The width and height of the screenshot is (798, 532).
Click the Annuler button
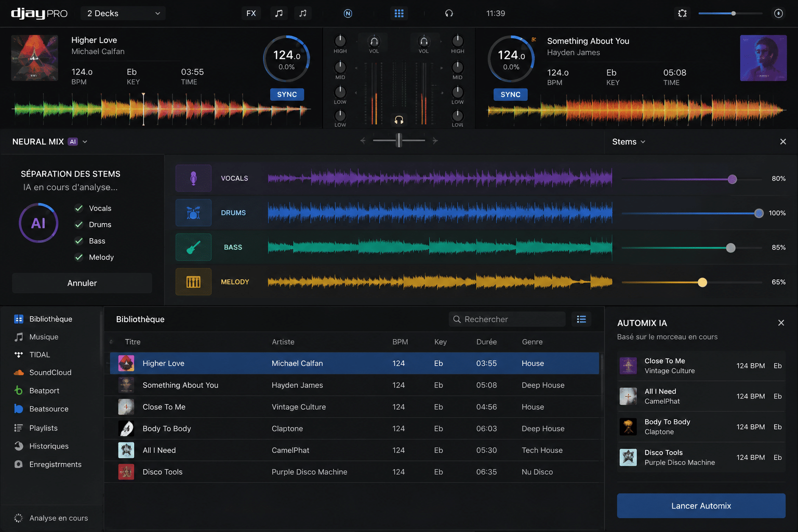click(82, 283)
